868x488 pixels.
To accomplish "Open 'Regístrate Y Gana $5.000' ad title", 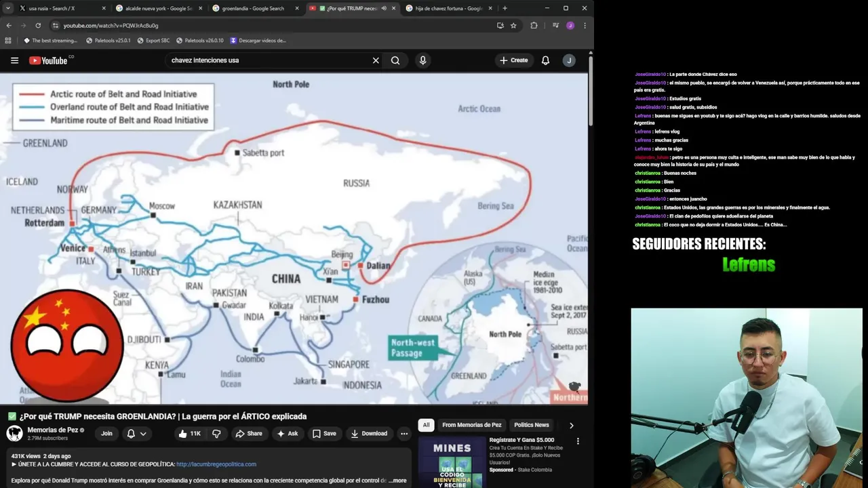I will [521, 440].
